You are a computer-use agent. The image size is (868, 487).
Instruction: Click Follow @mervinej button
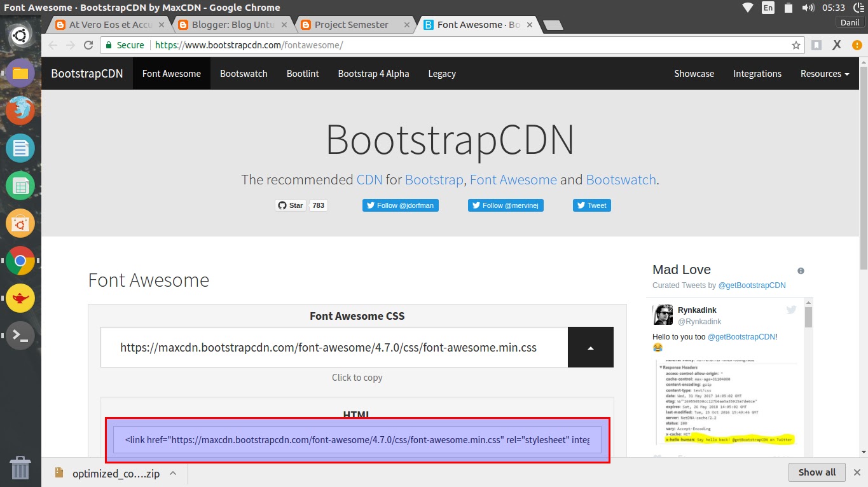click(506, 205)
